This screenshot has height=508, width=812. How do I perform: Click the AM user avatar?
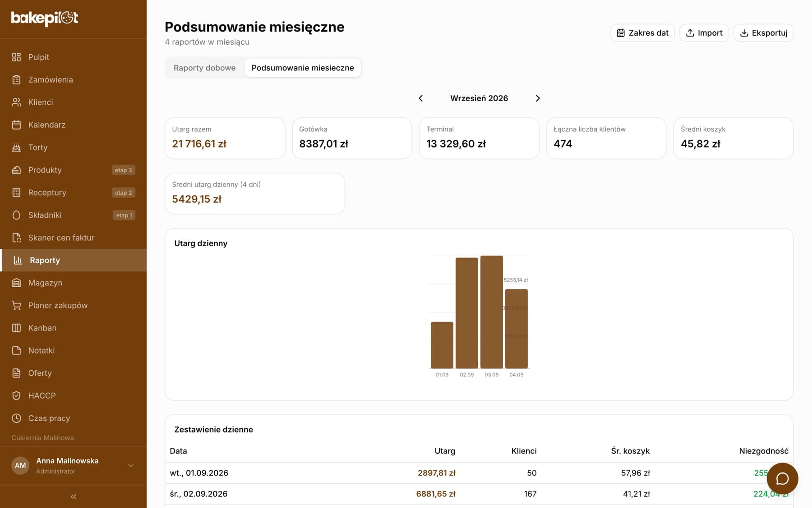pyautogui.click(x=20, y=466)
